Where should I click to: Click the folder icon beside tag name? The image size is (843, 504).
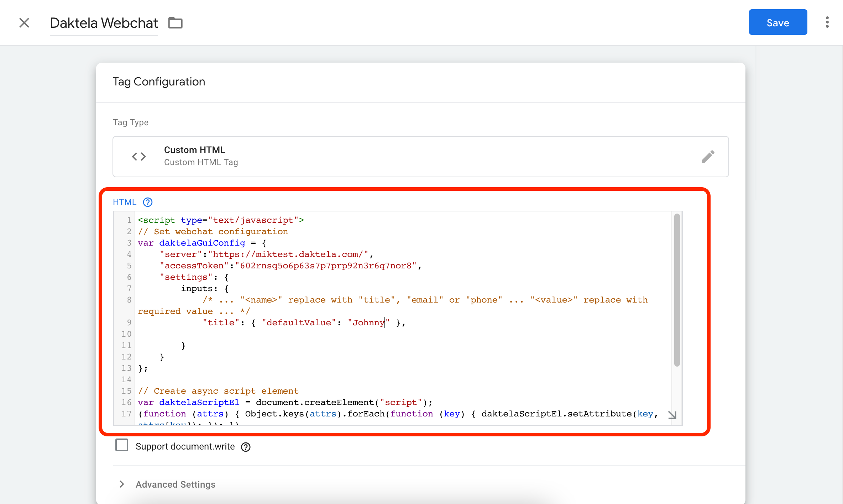pos(175,23)
